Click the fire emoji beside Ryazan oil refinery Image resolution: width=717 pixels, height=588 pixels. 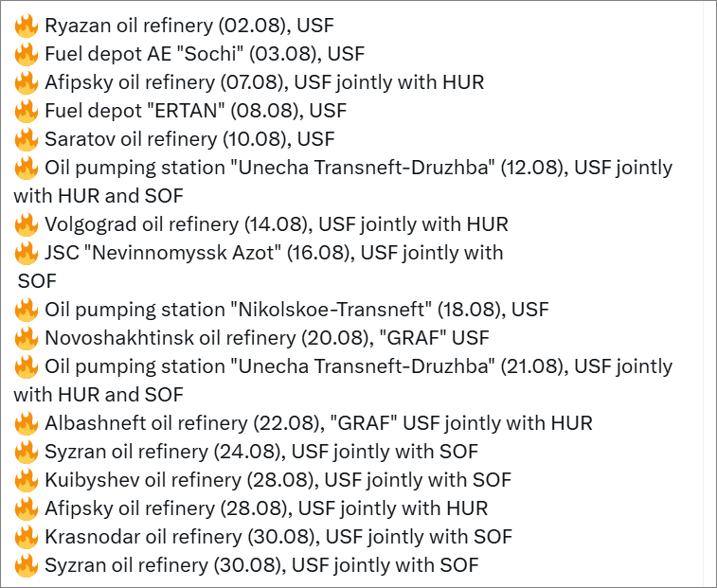(x=27, y=26)
